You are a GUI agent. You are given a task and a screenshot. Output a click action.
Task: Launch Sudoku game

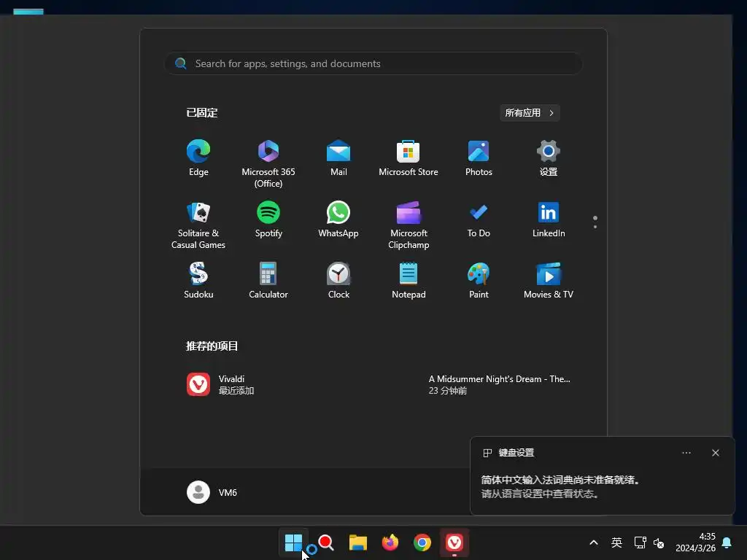pyautogui.click(x=198, y=281)
